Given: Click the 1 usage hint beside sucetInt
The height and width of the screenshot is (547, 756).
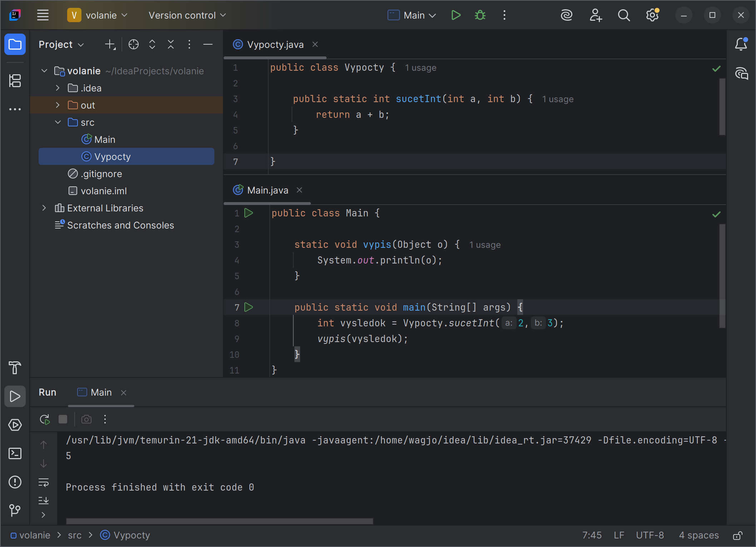Looking at the screenshot, I should pos(558,99).
